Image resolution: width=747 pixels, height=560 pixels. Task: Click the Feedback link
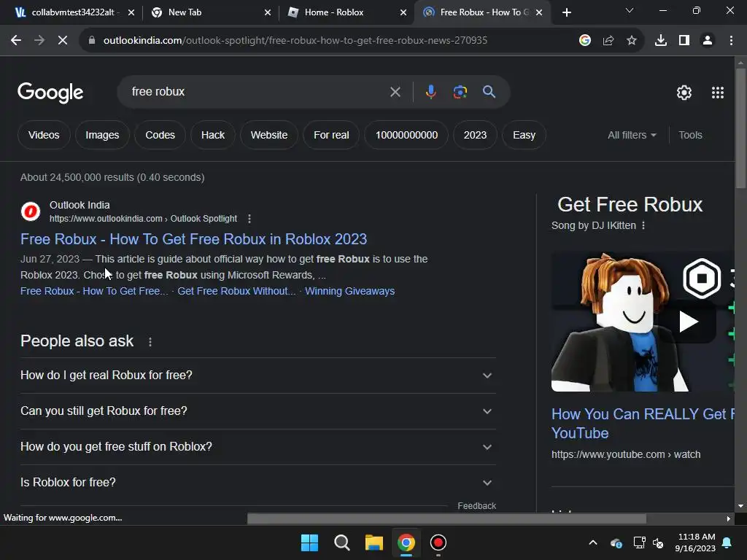pyautogui.click(x=477, y=506)
